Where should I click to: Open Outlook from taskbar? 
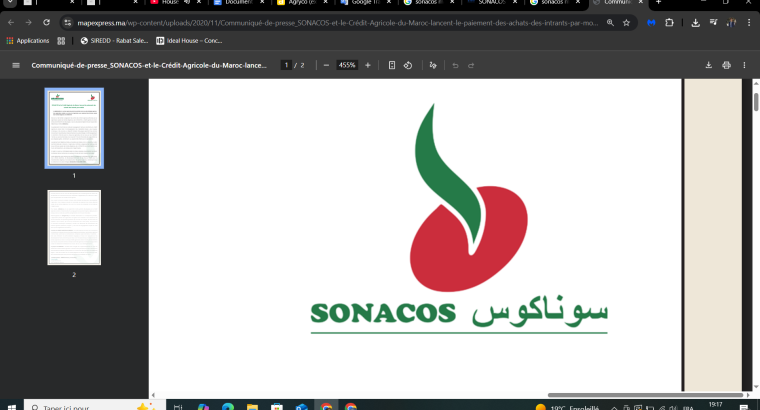(301, 407)
